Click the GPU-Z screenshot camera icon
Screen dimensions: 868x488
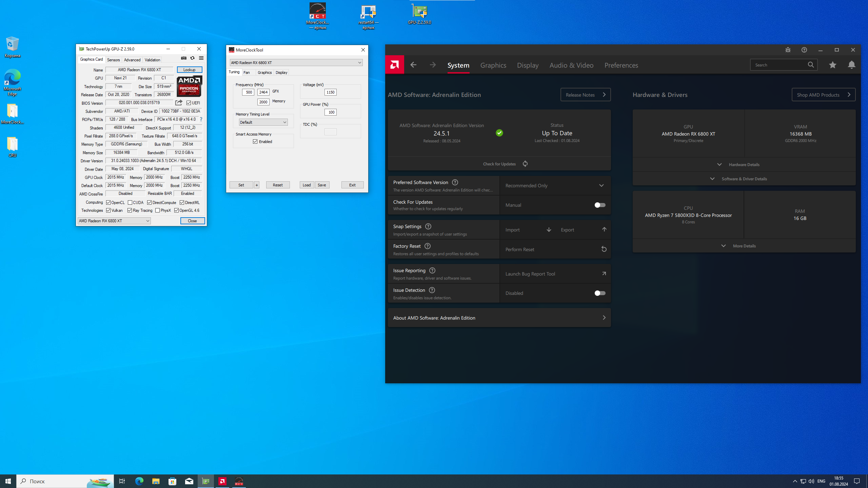pos(183,58)
